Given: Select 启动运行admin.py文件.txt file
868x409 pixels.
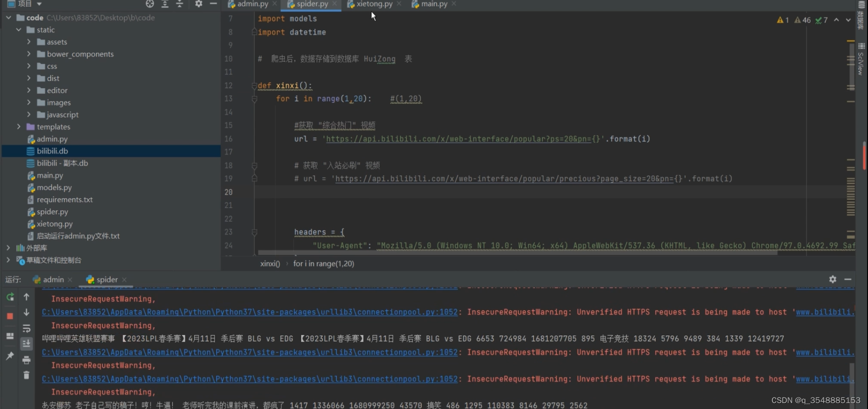Looking at the screenshot, I should point(78,236).
